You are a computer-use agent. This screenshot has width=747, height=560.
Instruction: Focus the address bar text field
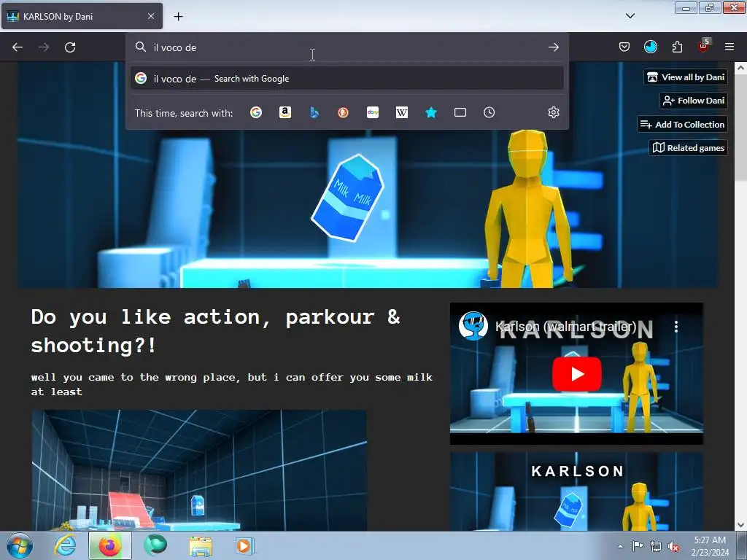pos(347,47)
